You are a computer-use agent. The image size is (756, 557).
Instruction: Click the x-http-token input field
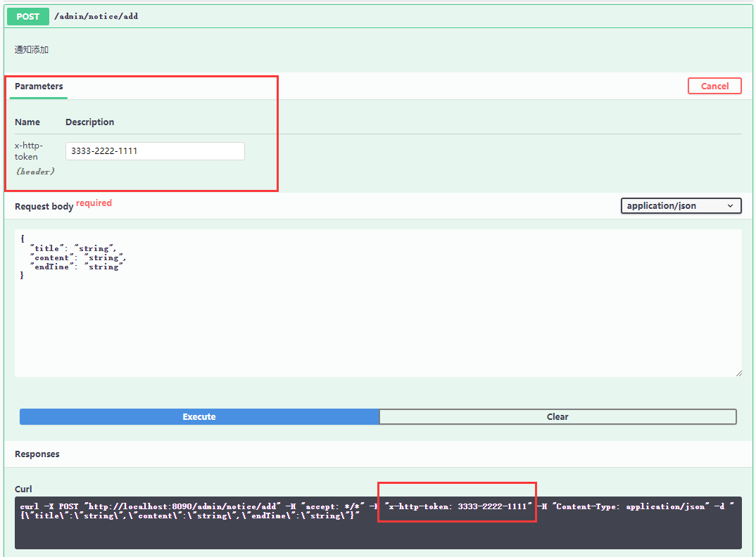click(155, 151)
